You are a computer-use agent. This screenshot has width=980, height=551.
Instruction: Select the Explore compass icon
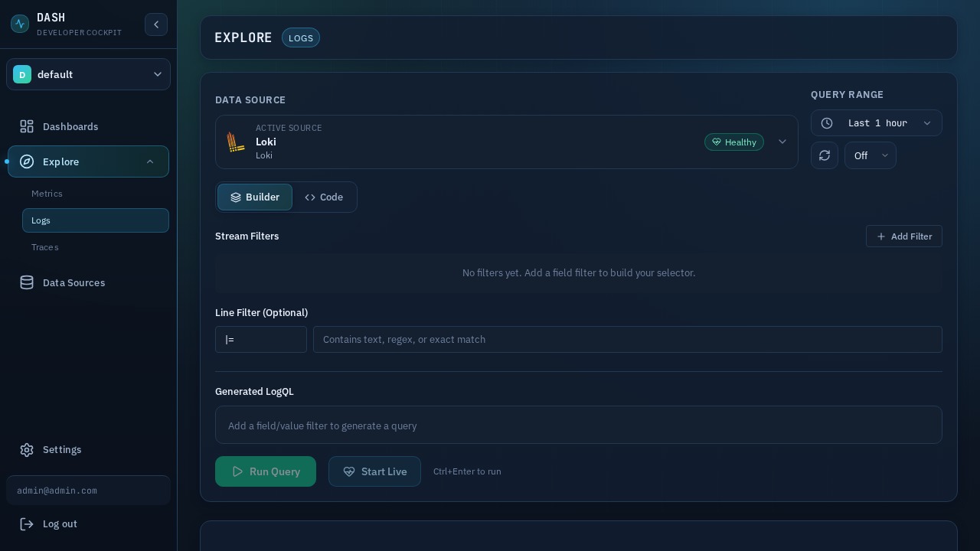[x=27, y=161]
